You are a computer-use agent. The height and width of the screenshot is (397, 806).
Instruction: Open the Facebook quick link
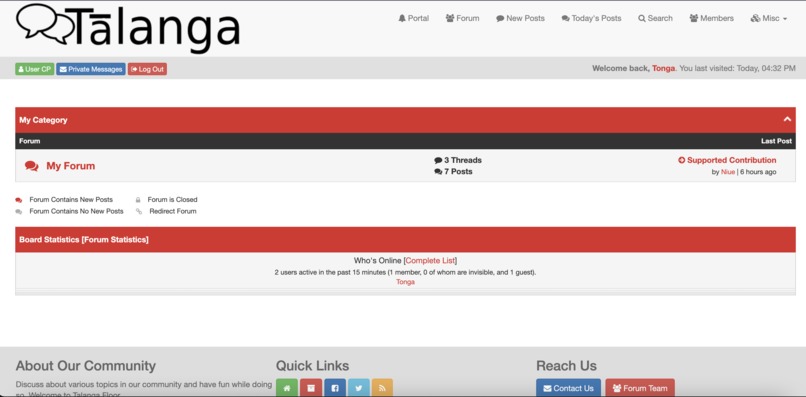coord(335,388)
